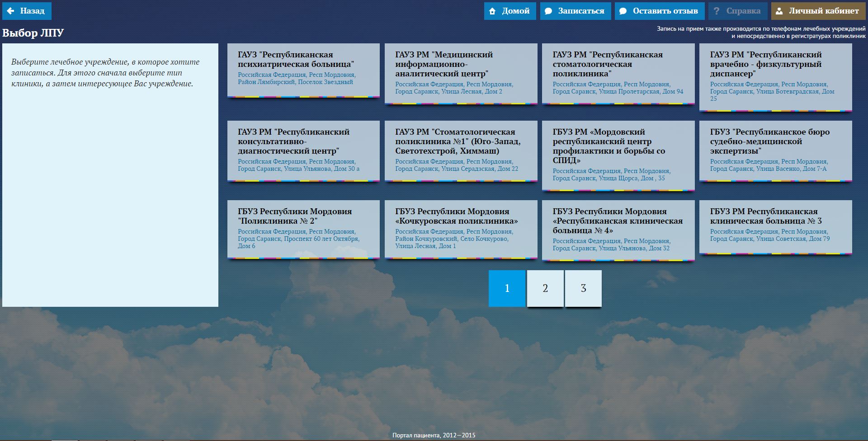
Task: Click the question mark icon beside Справка
Action: coord(717,11)
